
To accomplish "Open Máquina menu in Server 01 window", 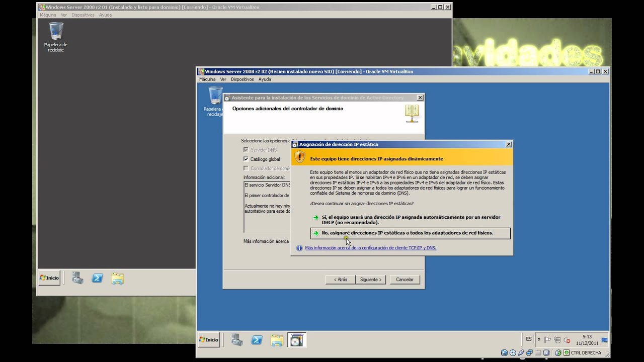I will coord(48,15).
